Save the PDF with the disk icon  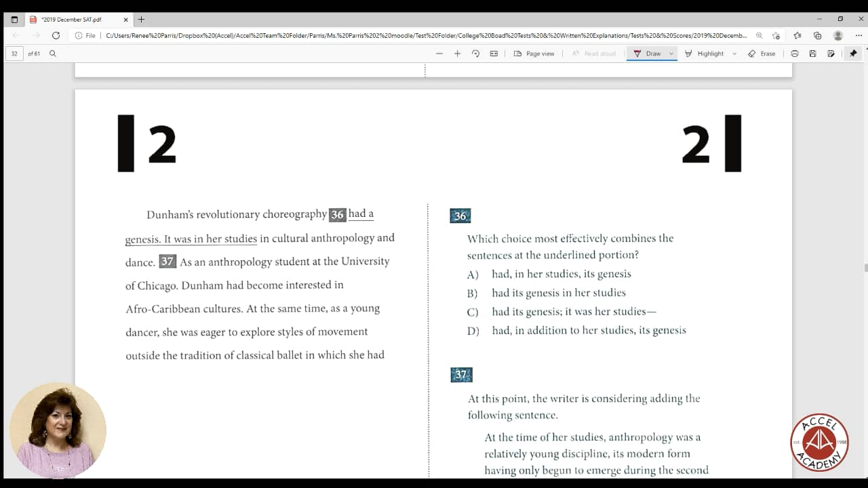click(x=812, y=54)
